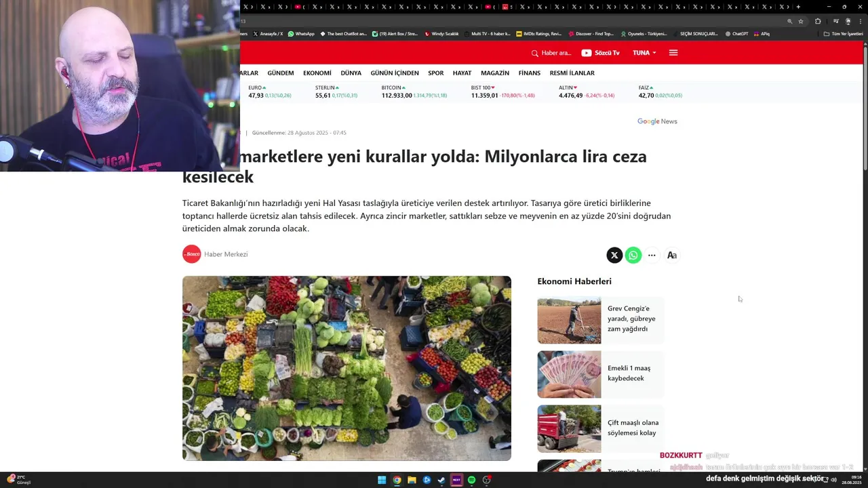Share article via WhatsApp
Viewport: 868px width, 488px height.
click(x=633, y=256)
